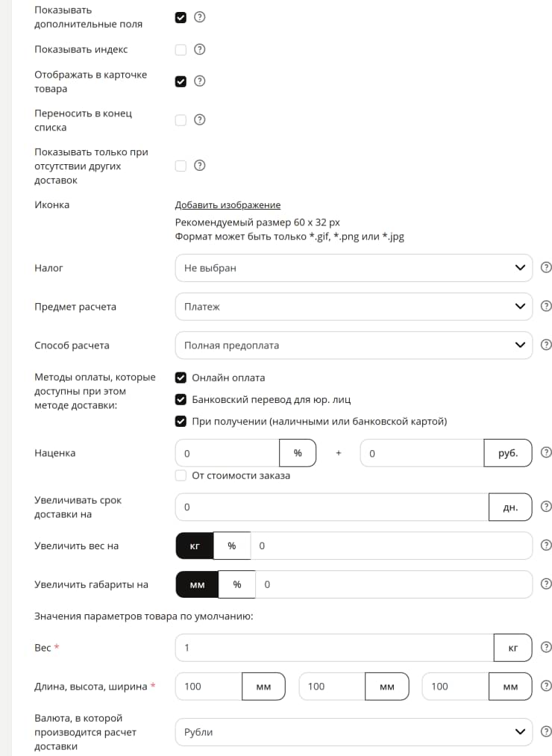Viewport: 552px width, 756px height.
Task: Click help icon beside Вес field
Action: 546,647
